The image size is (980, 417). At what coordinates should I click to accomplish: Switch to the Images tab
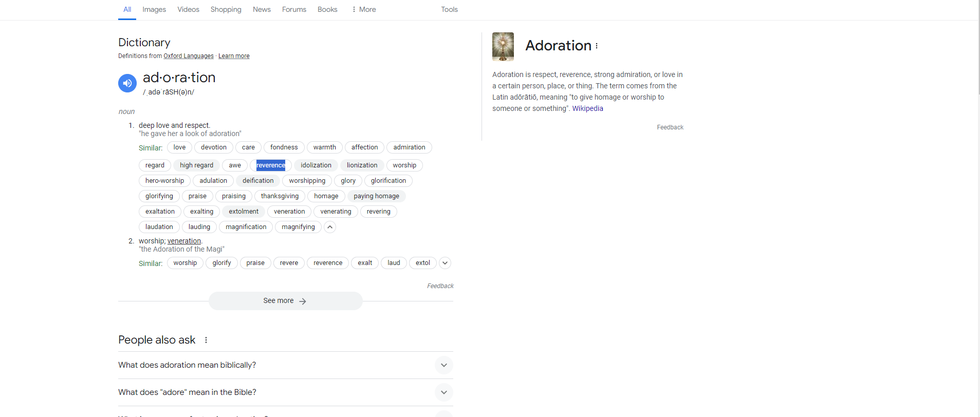pyautogui.click(x=154, y=9)
